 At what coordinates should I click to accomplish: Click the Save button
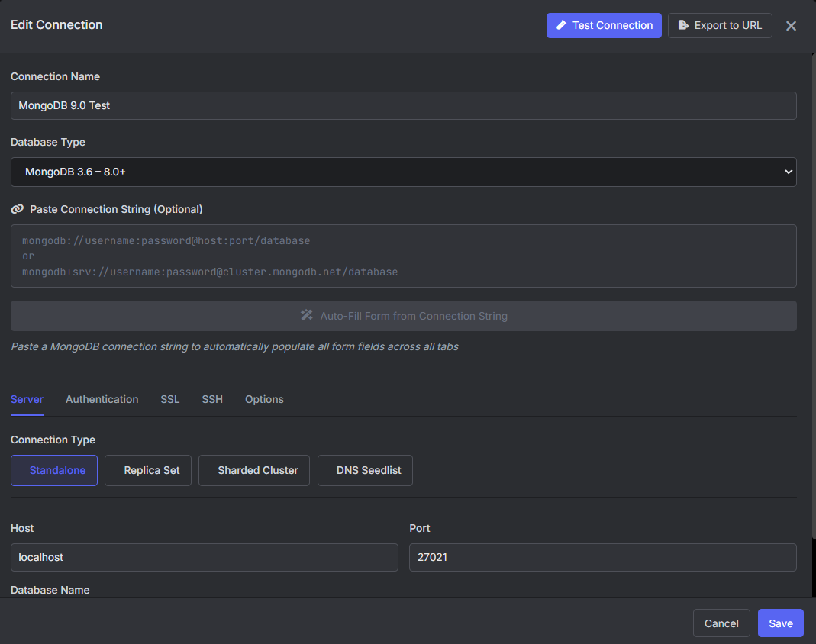click(781, 623)
